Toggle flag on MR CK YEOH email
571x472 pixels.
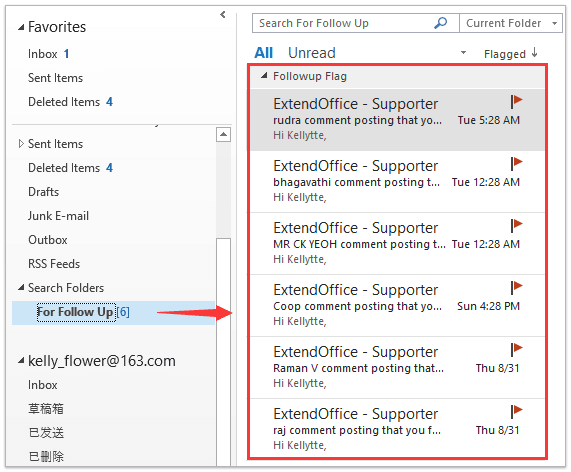pos(516,225)
